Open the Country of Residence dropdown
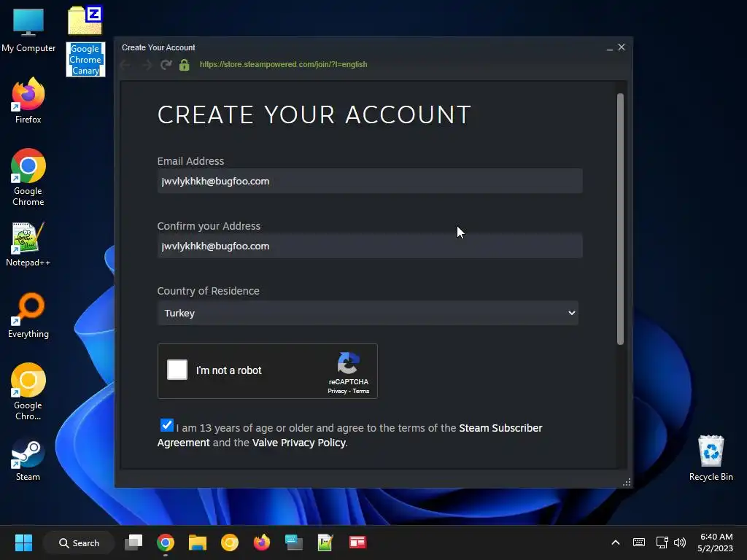Screen dimensions: 747x560 (x=368, y=313)
